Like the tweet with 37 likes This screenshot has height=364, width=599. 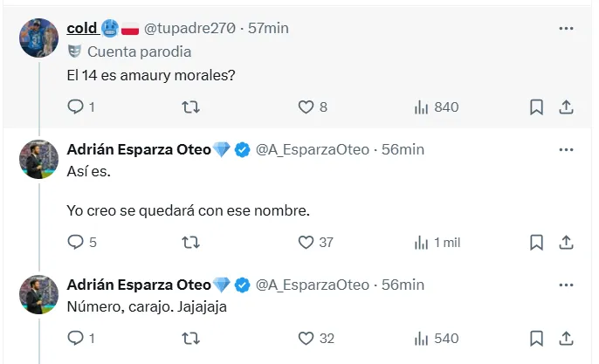306,242
